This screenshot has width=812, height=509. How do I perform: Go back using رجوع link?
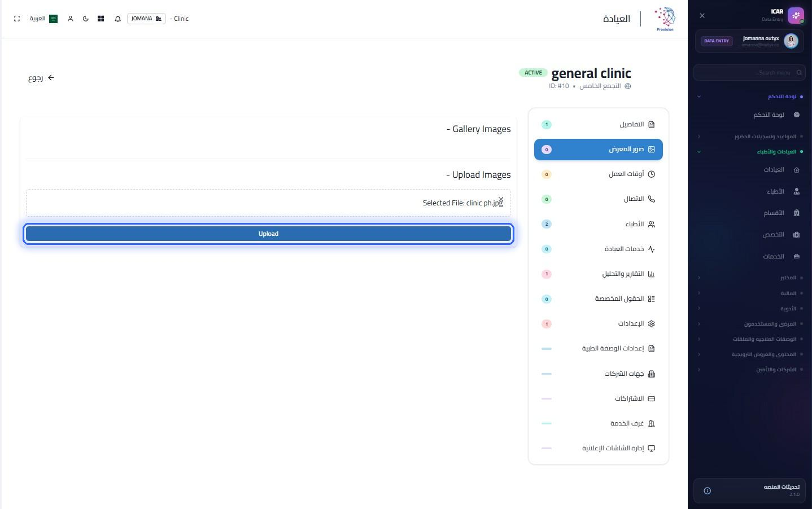pyautogui.click(x=41, y=78)
